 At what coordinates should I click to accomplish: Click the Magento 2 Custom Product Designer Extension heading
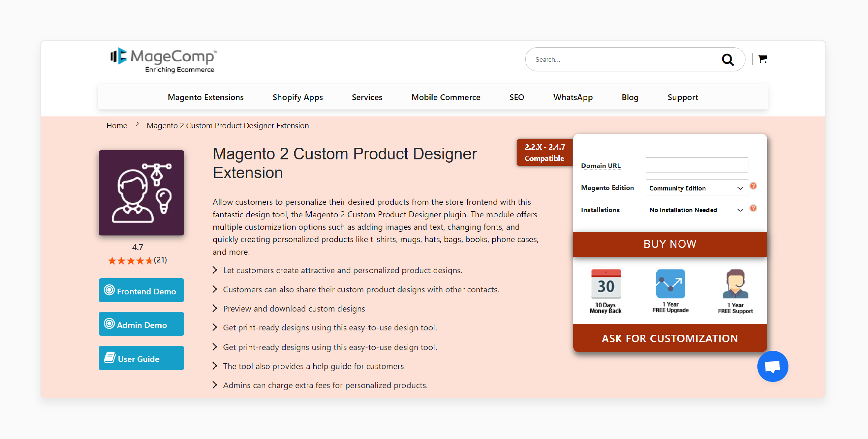[x=344, y=163]
